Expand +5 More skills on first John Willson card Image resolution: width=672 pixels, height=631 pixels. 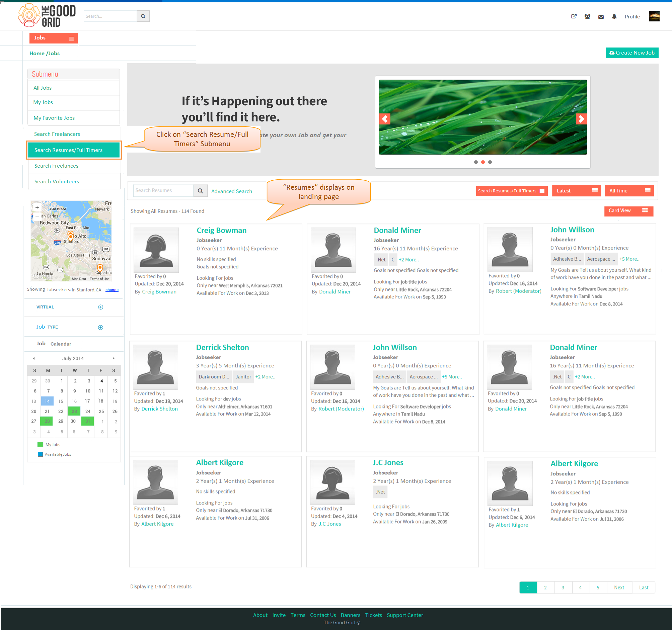[x=629, y=259]
